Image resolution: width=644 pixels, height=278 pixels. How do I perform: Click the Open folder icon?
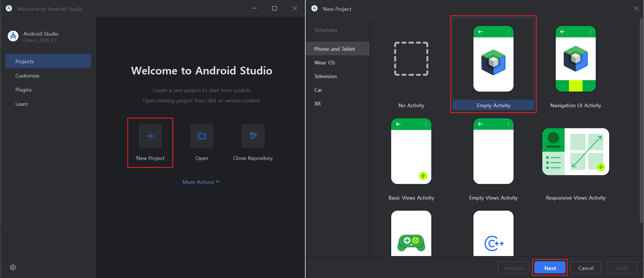pos(202,136)
